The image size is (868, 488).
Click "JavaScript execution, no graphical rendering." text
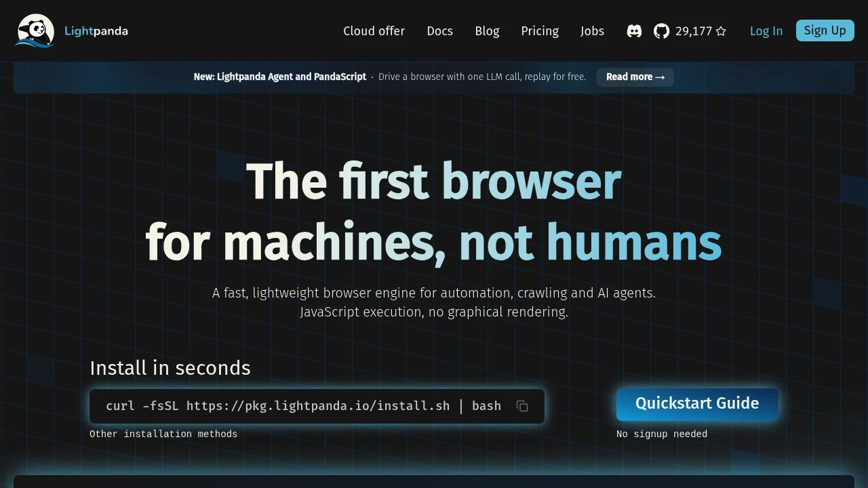(434, 312)
